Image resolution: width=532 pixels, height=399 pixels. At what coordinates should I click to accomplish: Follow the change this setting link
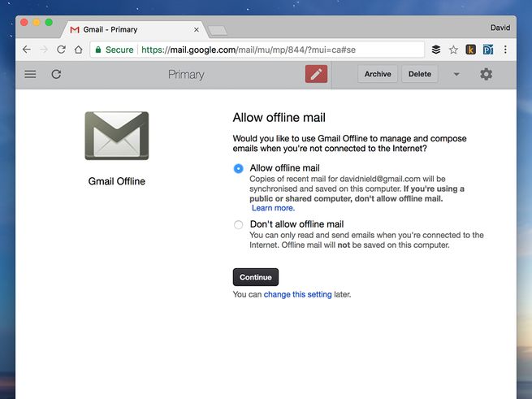pos(297,294)
